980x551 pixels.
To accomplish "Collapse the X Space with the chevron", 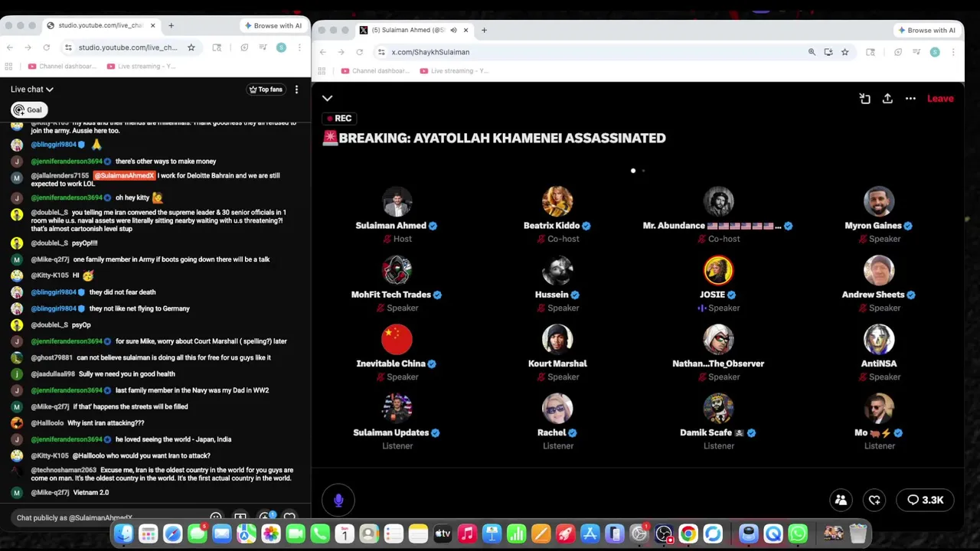I will click(x=327, y=99).
